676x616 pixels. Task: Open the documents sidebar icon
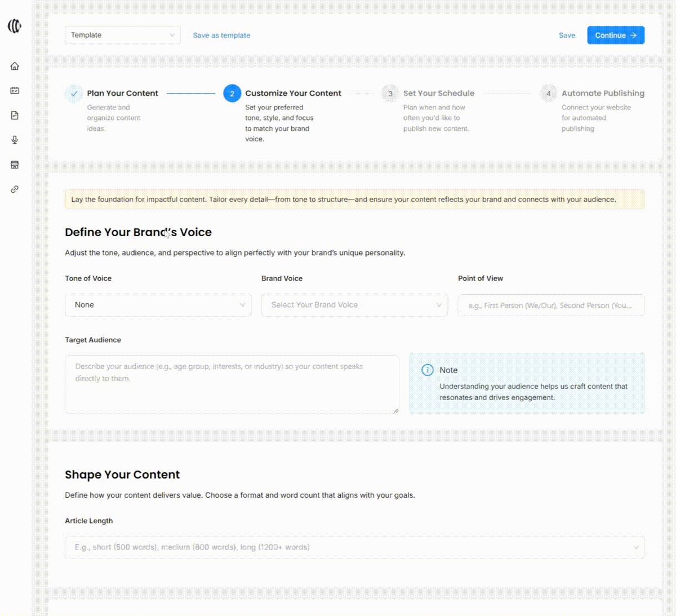click(15, 116)
